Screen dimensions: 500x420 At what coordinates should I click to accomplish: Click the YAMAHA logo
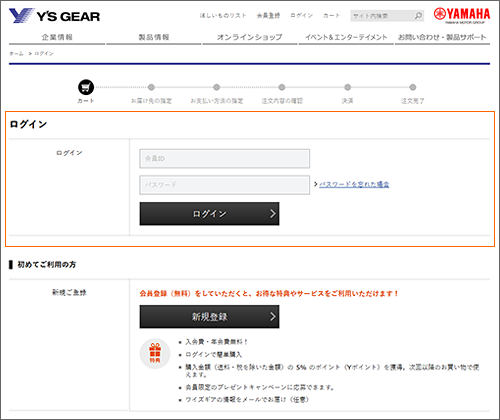[x=462, y=15]
